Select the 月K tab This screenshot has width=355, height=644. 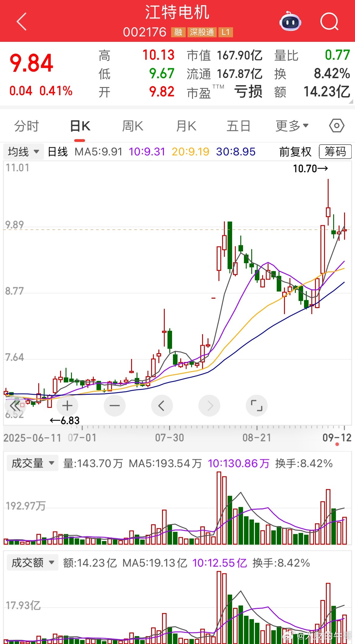[186, 126]
